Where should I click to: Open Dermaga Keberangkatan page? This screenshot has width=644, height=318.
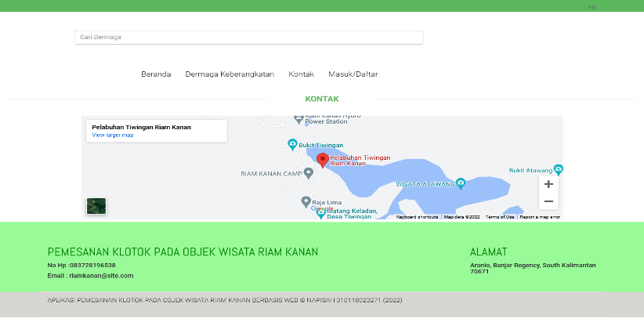230,74
